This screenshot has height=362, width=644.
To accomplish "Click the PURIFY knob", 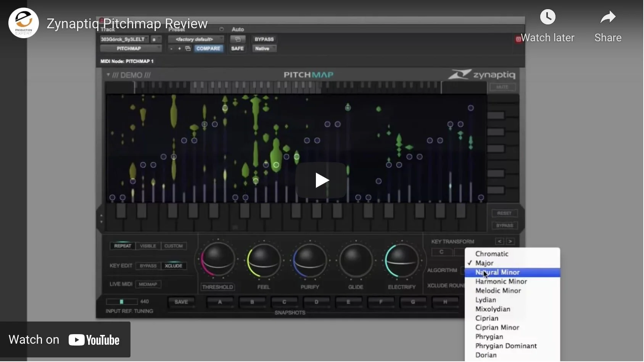I will 310,260.
